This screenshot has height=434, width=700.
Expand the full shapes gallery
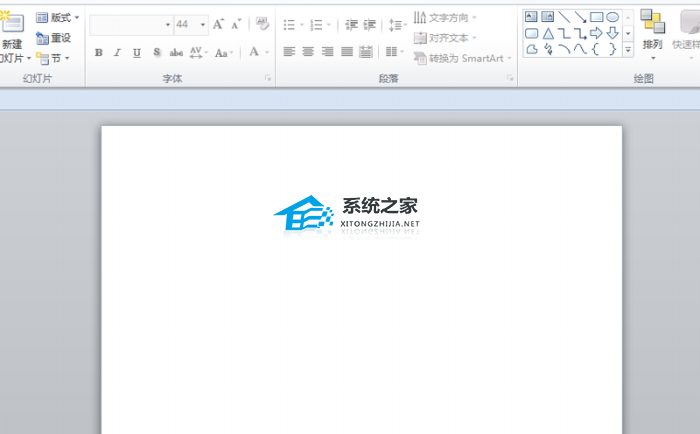(x=628, y=50)
